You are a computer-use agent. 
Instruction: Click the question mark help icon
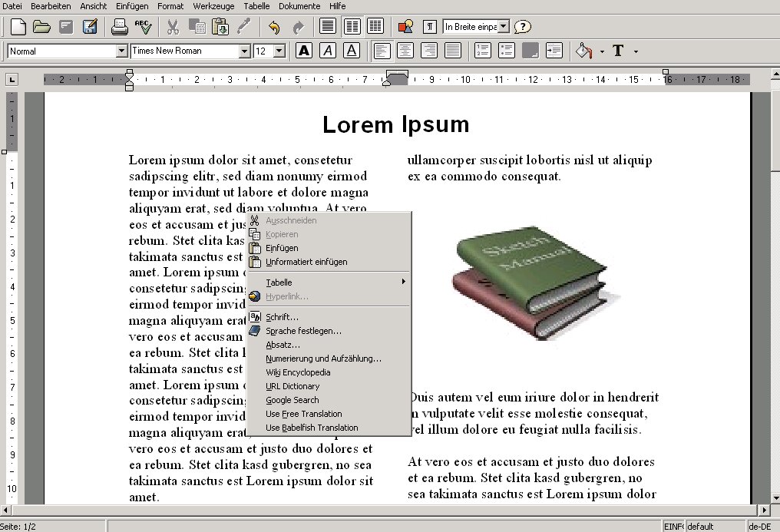(x=523, y=27)
